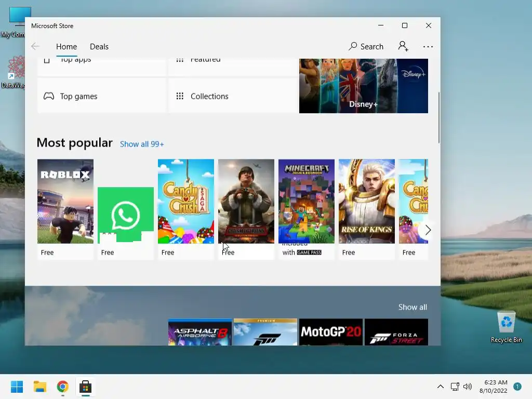Screen dimensions: 532x399
Task: Minimize the Microsoft Store window
Action: [x=381, y=25]
